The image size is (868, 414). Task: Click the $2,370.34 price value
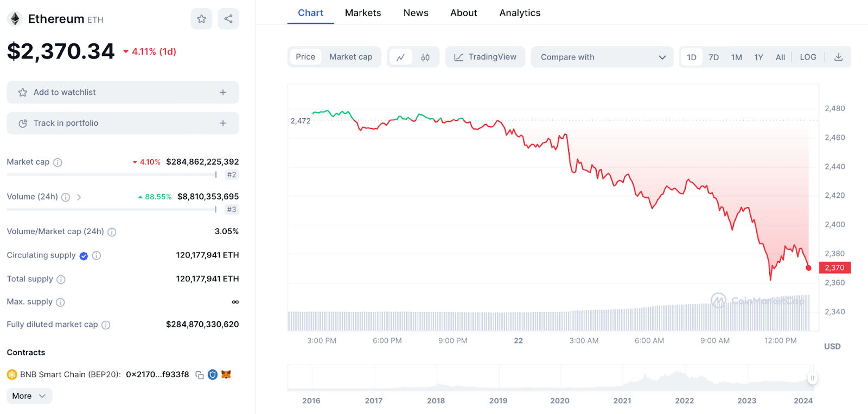[x=61, y=51]
